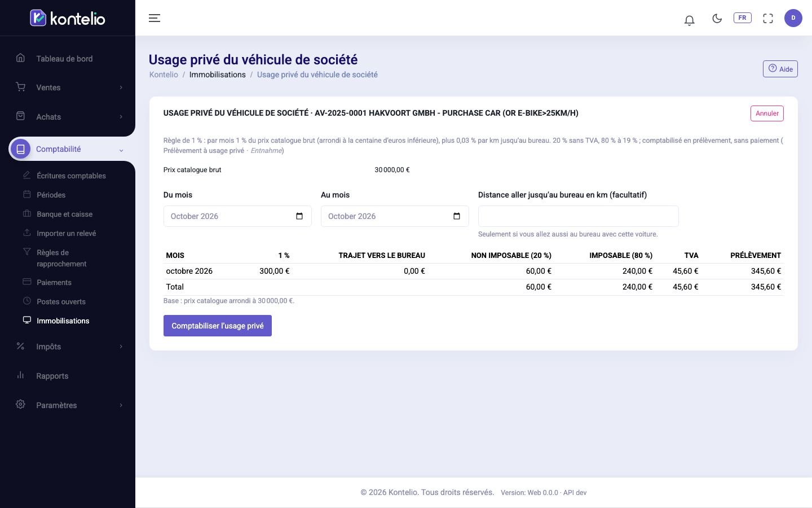Follow the Kontelio breadcrumb link

click(x=164, y=75)
